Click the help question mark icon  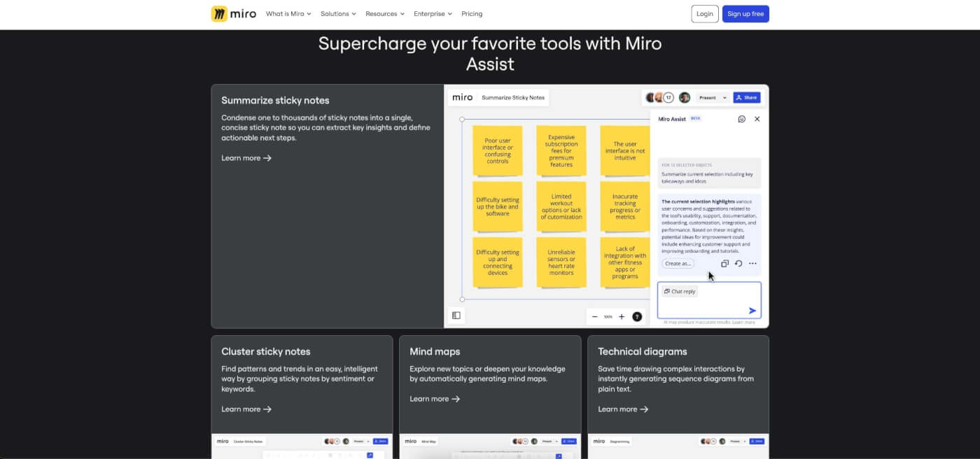point(637,316)
